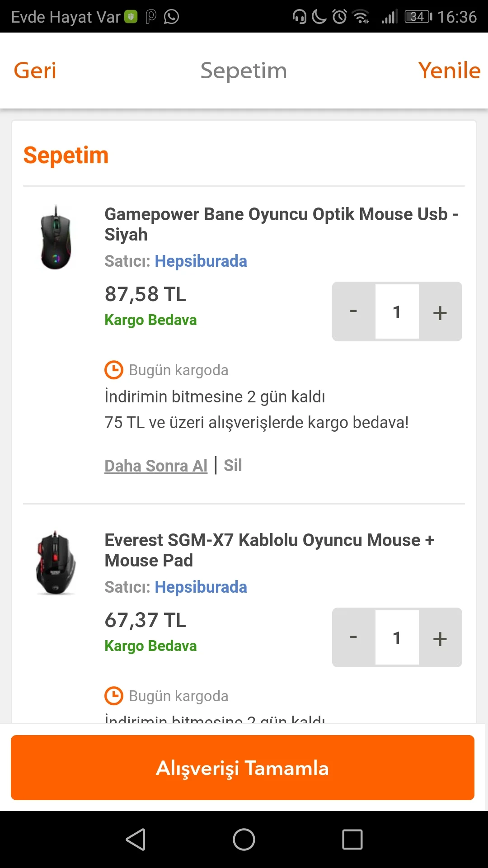Click Daha Sonra Al link for Gamepower mouse
The width and height of the screenshot is (488, 868).
pyautogui.click(x=156, y=466)
